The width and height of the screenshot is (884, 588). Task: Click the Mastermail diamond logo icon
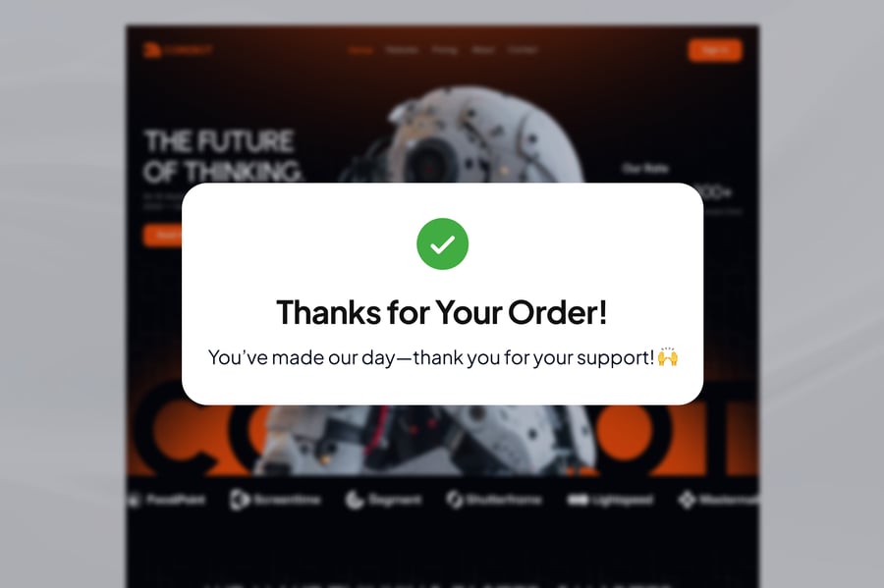tap(687, 500)
